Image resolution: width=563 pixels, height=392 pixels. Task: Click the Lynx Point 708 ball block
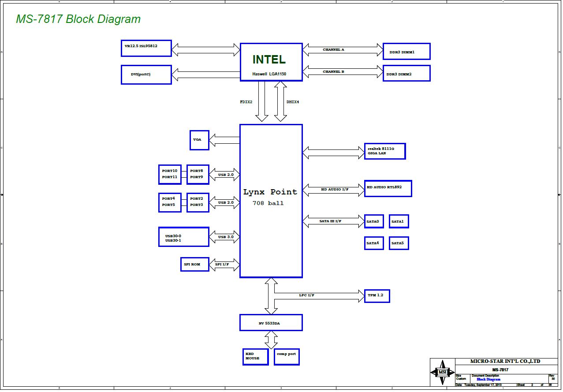[x=271, y=201]
